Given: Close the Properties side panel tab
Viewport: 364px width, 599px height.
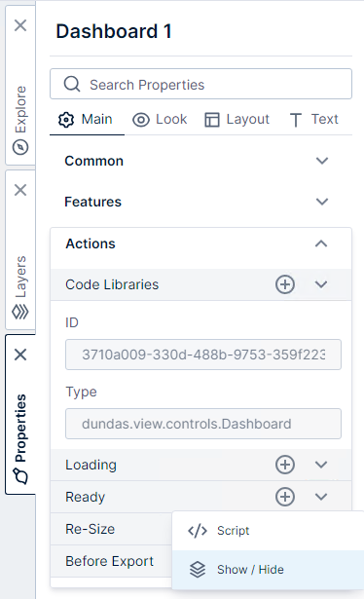Looking at the screenshot, I should (20, 355).
